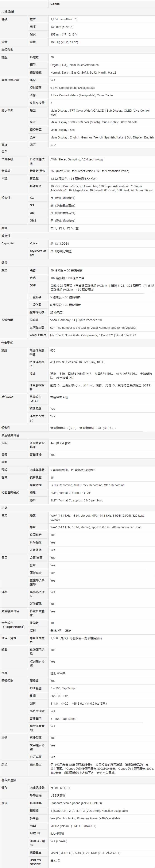Click the 'OTS資訊' row label

pyautogui.click(x=36, y=604)
